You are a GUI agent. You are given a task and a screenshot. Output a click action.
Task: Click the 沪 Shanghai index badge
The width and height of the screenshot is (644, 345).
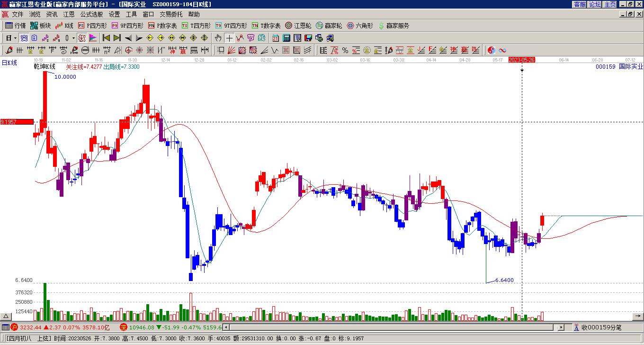15,327
